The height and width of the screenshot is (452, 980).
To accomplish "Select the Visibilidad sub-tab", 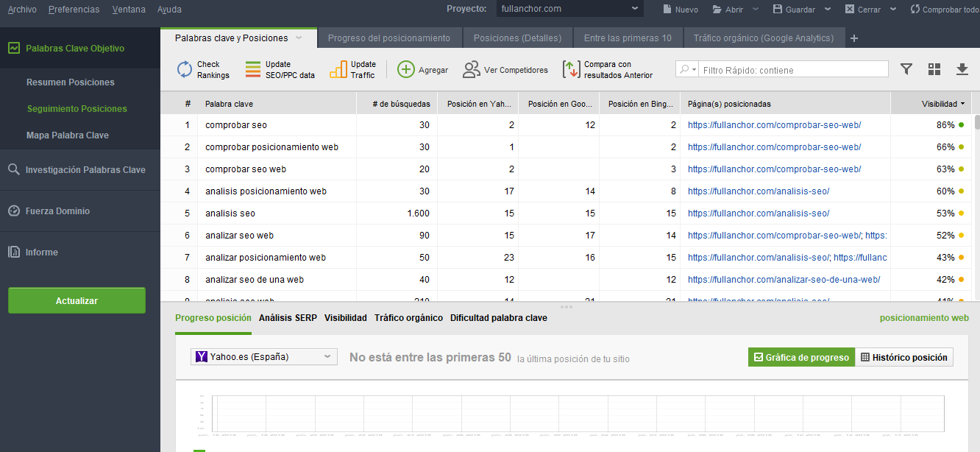I will [x=346, y=318].
